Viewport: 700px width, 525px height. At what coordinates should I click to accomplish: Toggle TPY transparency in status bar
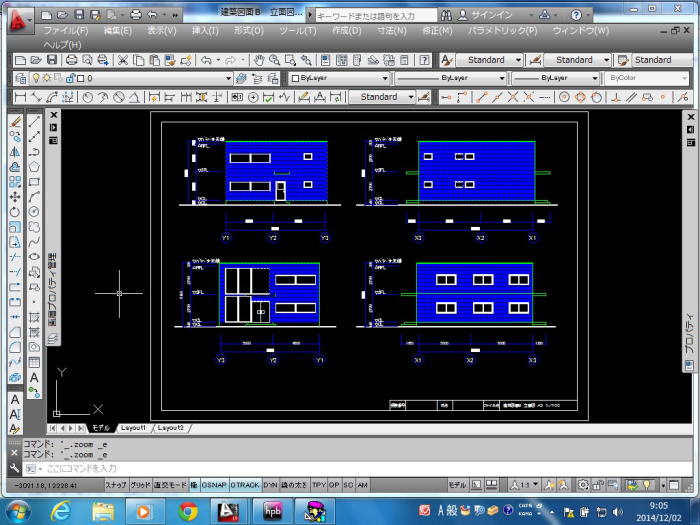[x=319, y=485]
